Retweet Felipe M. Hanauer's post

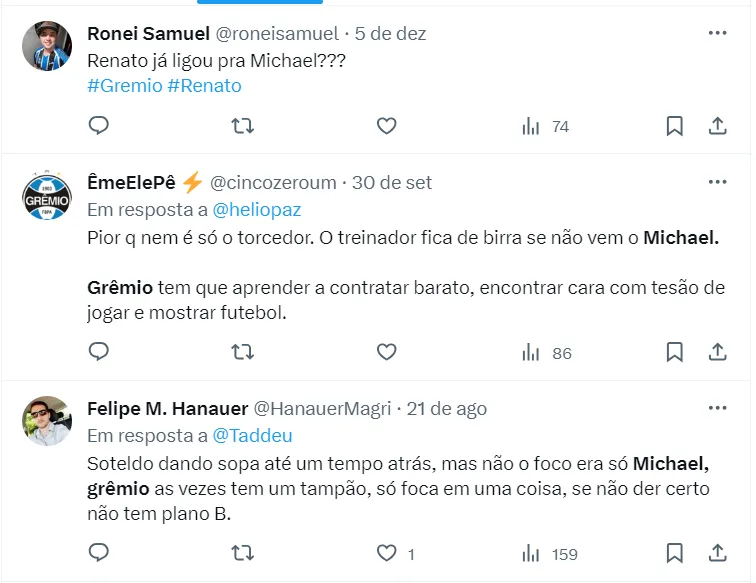point(242,553)
